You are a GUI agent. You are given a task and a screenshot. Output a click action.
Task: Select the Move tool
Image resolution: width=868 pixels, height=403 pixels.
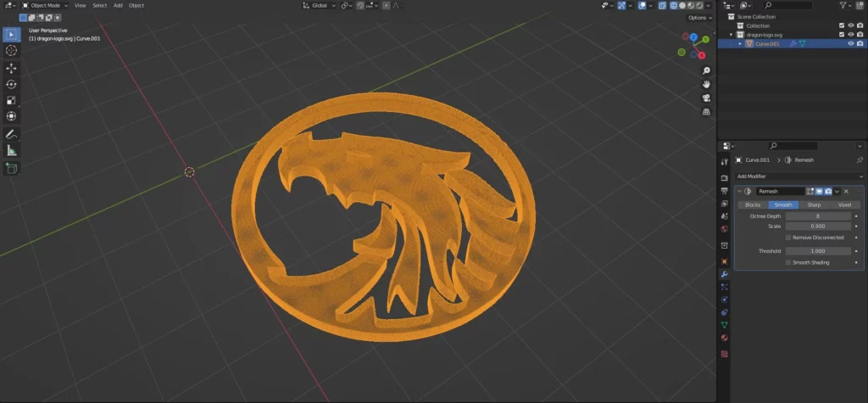tap(10, 68)
